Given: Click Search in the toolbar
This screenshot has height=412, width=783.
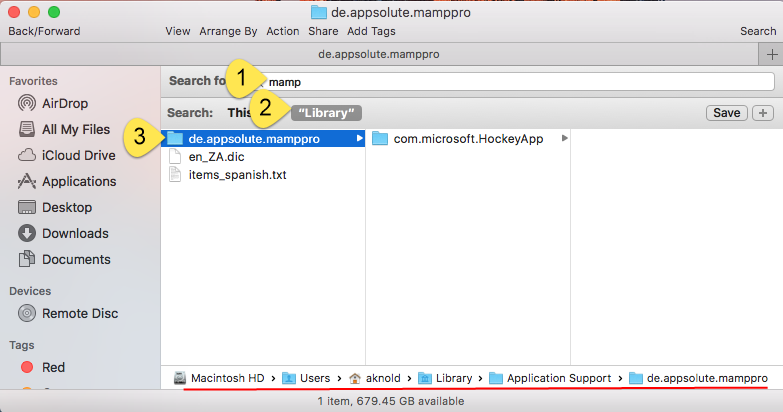Looking at the screenshot, I should tap(758, 31).
